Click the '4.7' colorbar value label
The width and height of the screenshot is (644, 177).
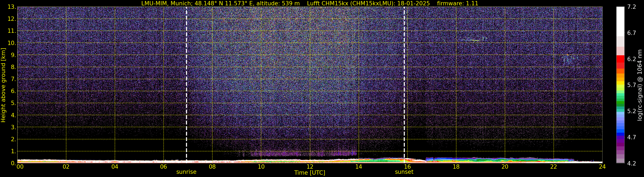pyautogui.click(x=632, y=137)
